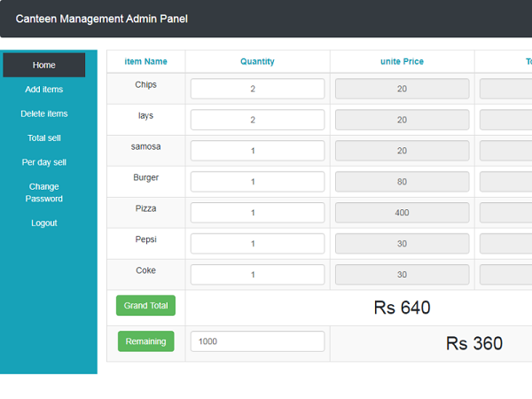Click the Pepsi item name

click(x=146, y=239)
